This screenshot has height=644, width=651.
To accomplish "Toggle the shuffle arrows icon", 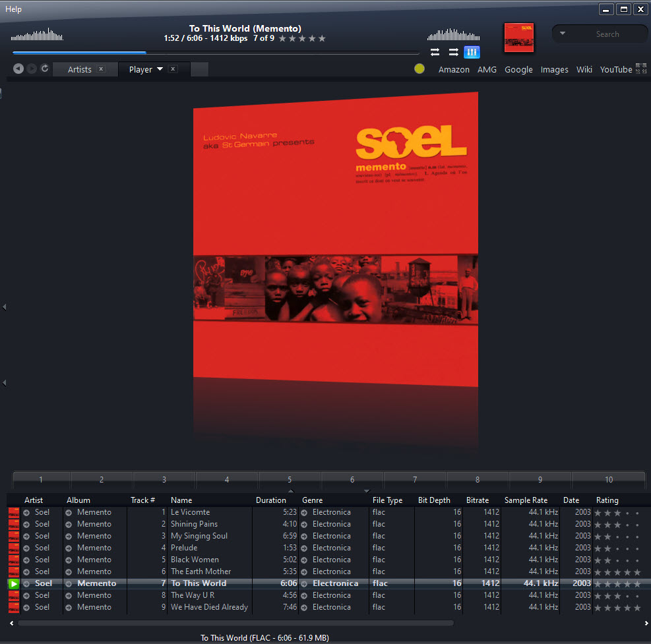I will point(453,52).
